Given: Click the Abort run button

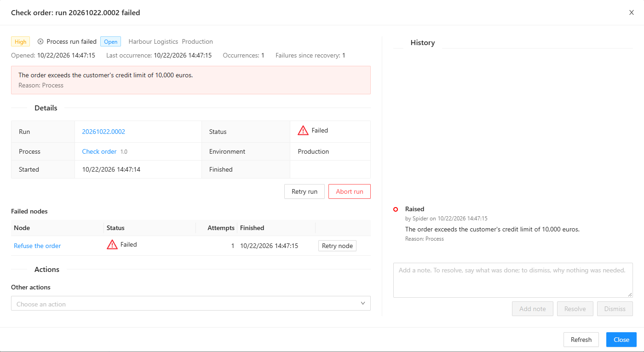Looking at the screenshot, I should click(350, 191).
